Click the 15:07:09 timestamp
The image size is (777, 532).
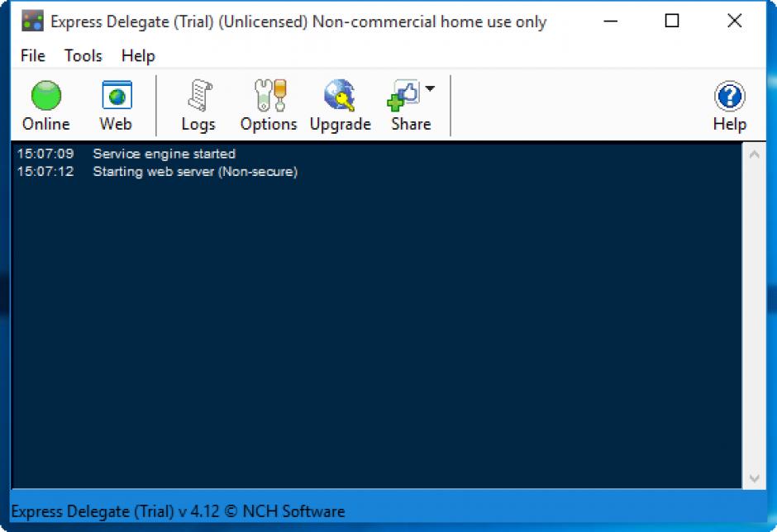point(45,154)
